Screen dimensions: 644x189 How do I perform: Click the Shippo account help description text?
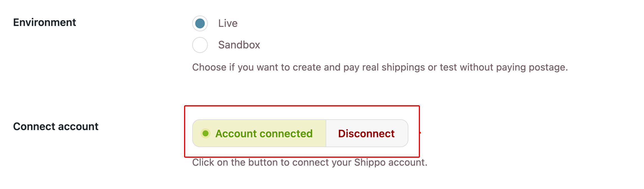[310, 162]
